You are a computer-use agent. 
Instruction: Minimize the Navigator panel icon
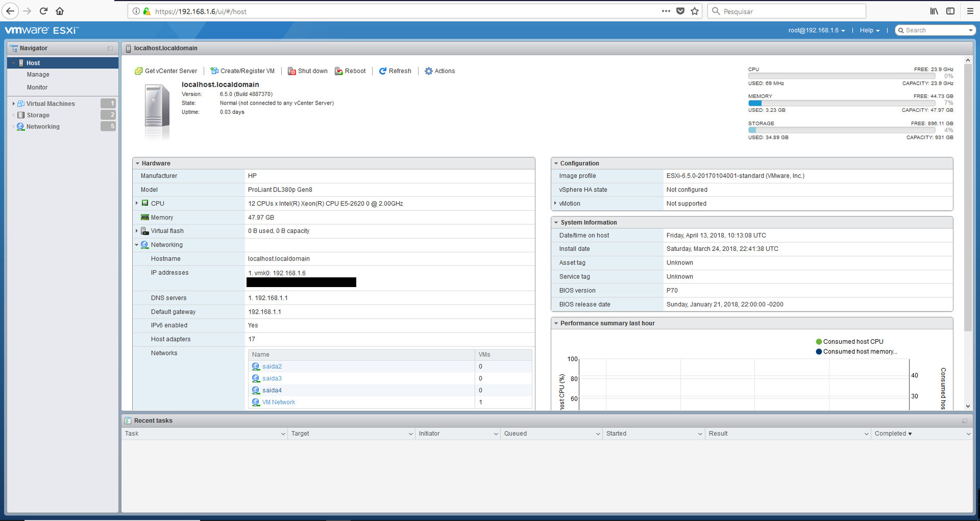click(110, 49)
